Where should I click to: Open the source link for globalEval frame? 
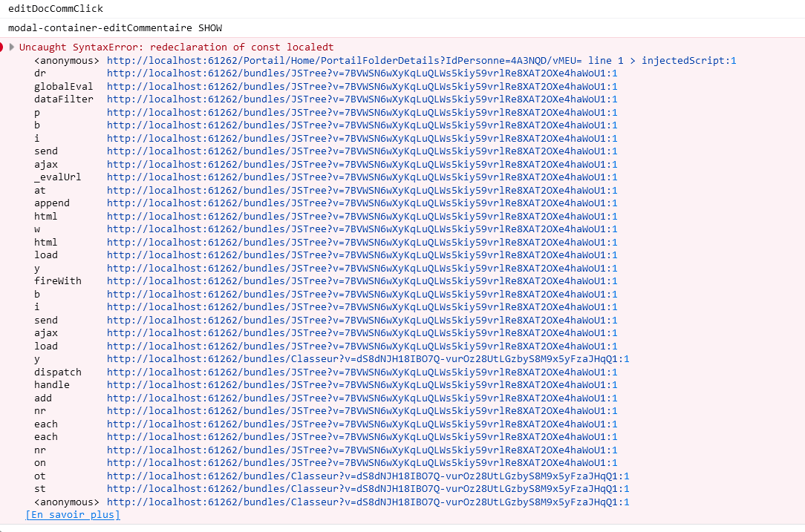pos(362,87)
